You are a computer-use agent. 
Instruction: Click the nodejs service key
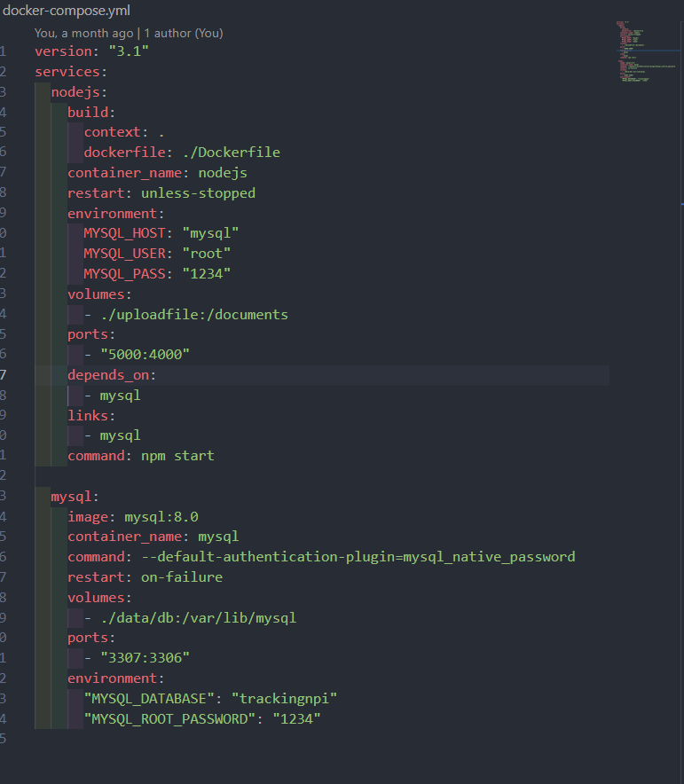point(75,92)
